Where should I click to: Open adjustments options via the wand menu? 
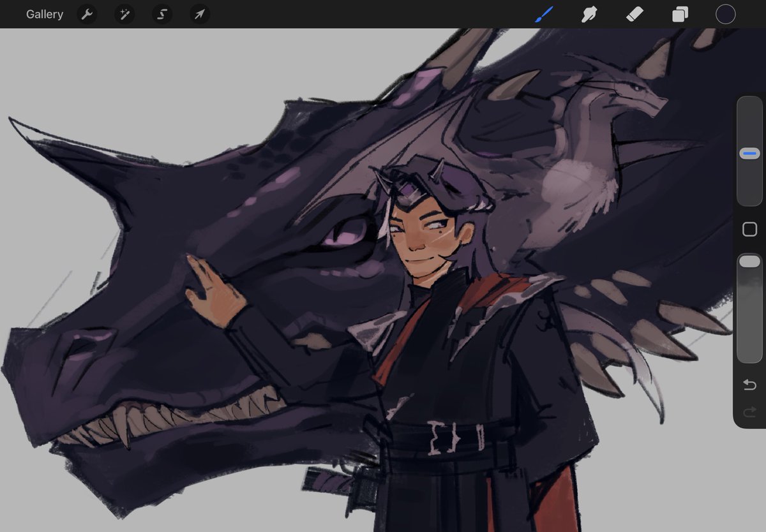point(124,14)
